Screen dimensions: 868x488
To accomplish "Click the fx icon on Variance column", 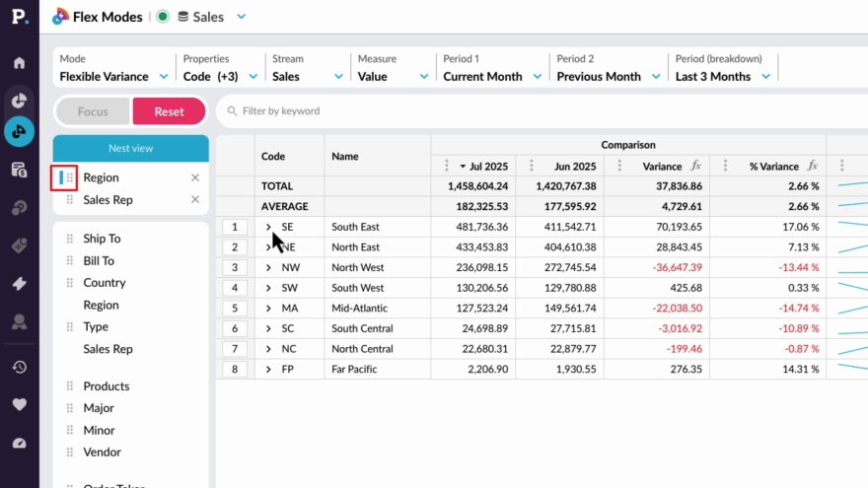I will pos(695,166).
